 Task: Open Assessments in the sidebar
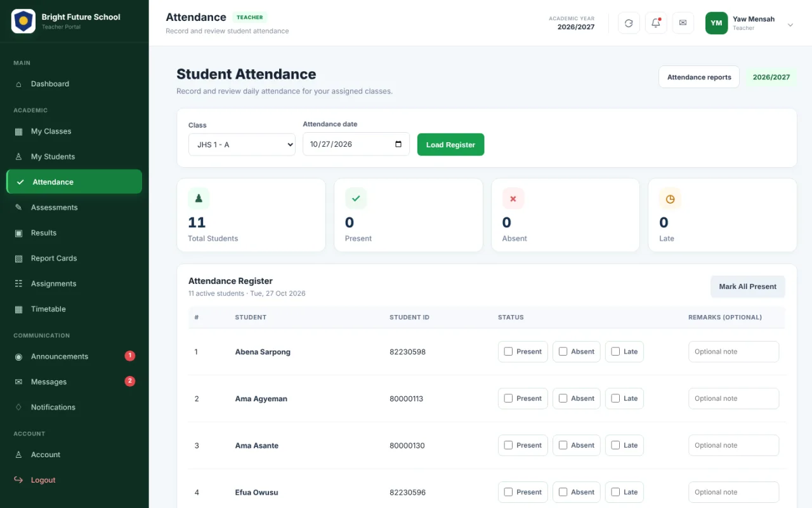click(x=74, y=208)
